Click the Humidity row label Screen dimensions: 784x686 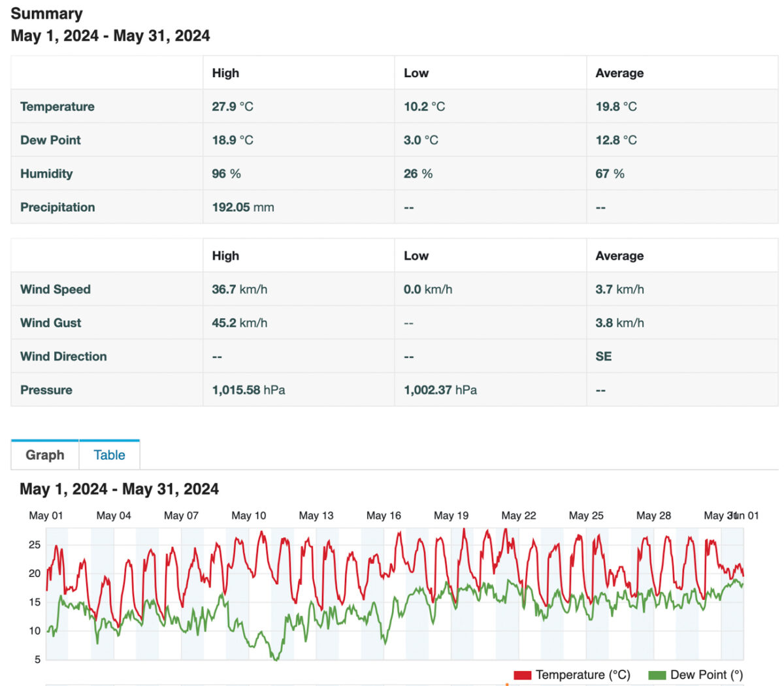pos(46,174)
